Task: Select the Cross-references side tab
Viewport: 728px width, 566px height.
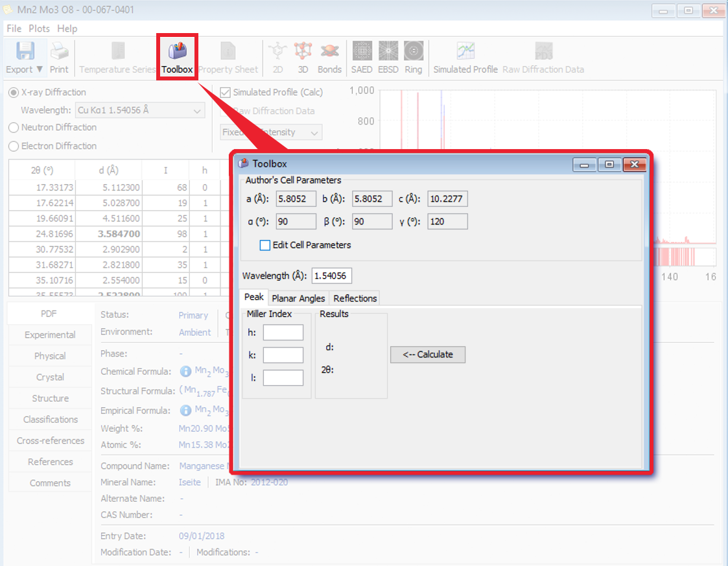Action: click(50, 441)
